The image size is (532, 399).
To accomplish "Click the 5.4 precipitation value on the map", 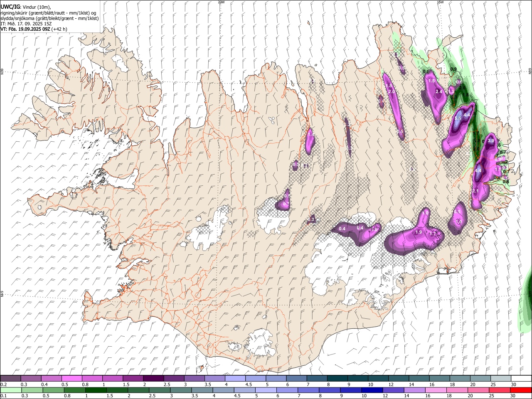I will [x=458, y=118].
